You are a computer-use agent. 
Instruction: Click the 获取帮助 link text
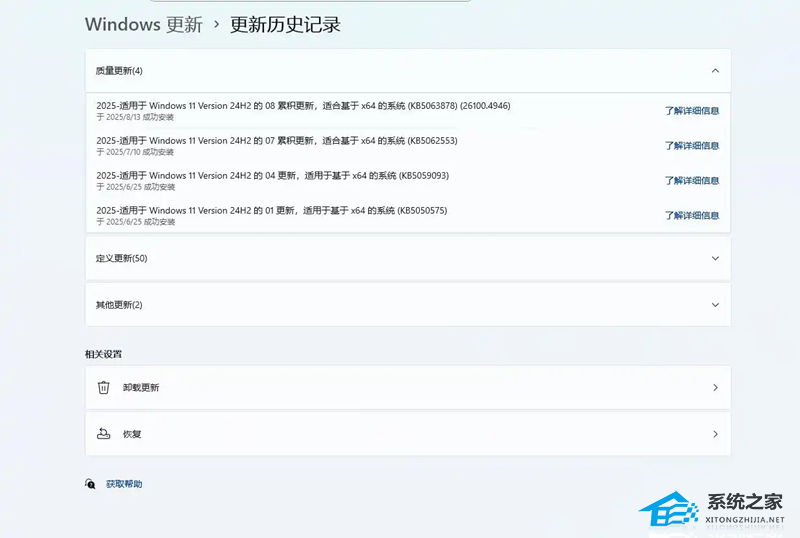pos(124,484)
